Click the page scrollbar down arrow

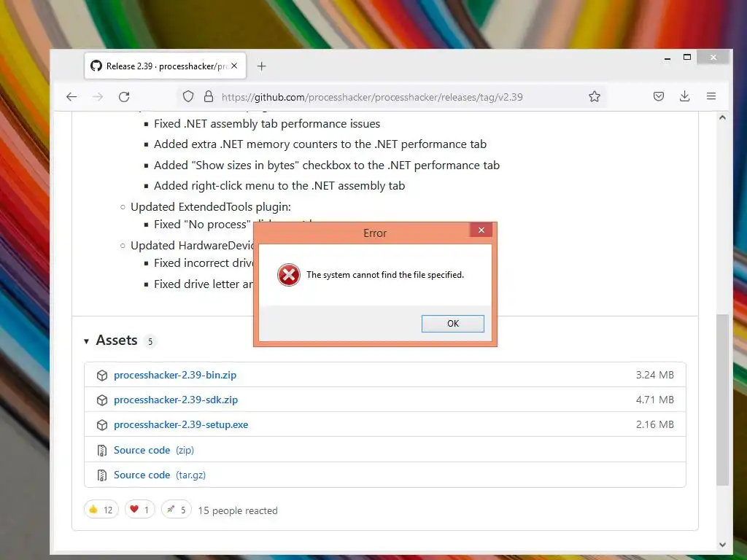tap(723, 544)
